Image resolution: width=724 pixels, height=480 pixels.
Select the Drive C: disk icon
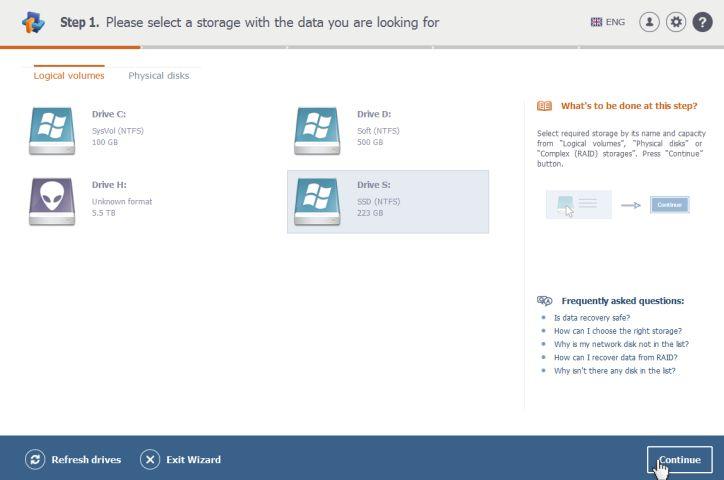tap(52, 131)
